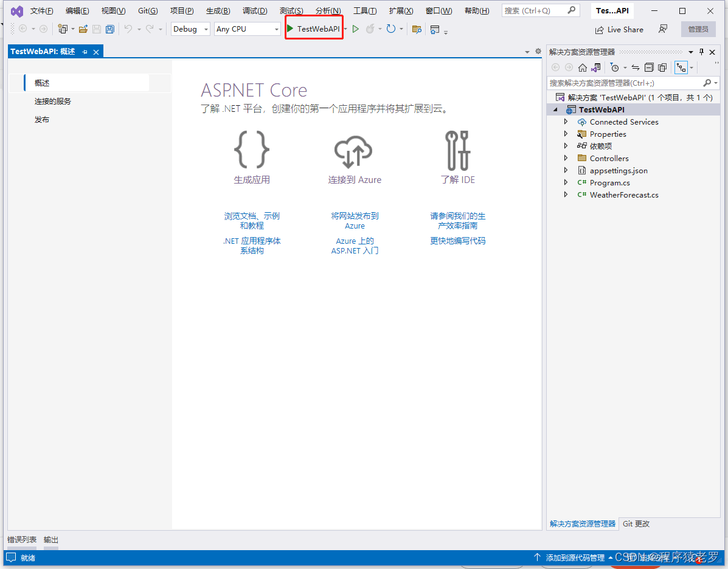Screen dimensions: 728x569
Task: Expand the Connected Services node
Action: click(566, 122)
